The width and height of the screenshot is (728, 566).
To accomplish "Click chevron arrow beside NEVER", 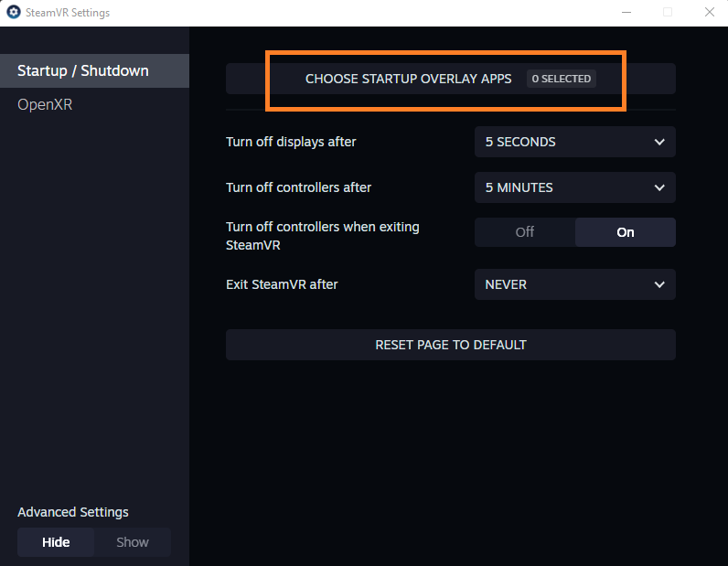I will (659, 284).
